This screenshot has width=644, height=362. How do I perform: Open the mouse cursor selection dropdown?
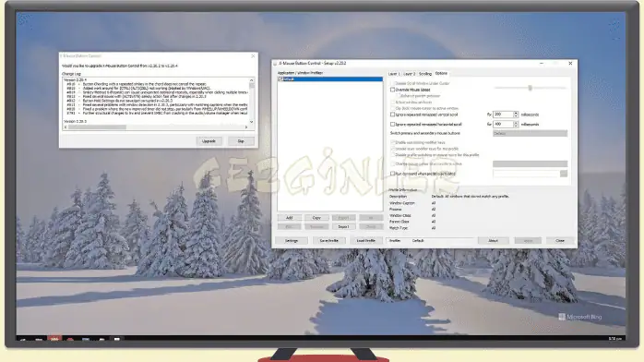(530, 163)
